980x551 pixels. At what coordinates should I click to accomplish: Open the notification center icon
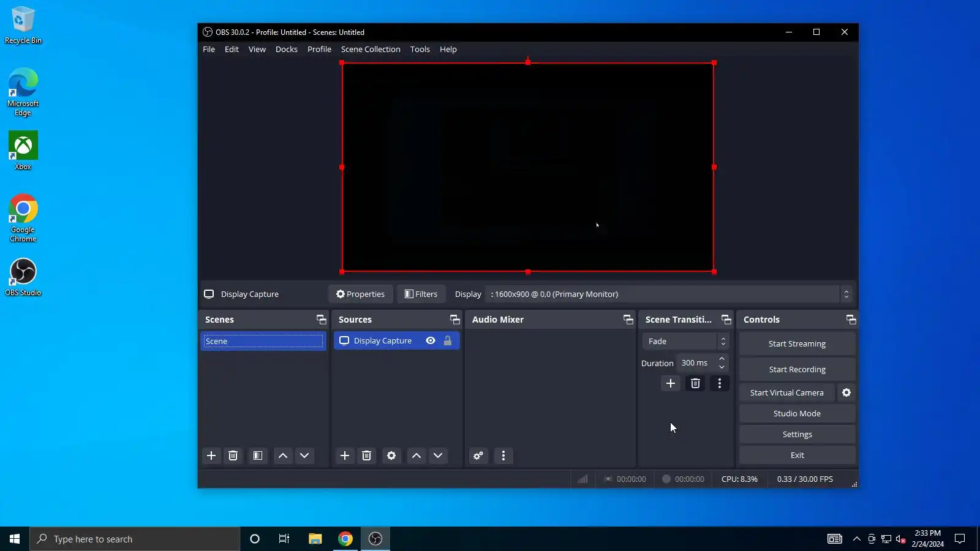[x=960, y=539]
